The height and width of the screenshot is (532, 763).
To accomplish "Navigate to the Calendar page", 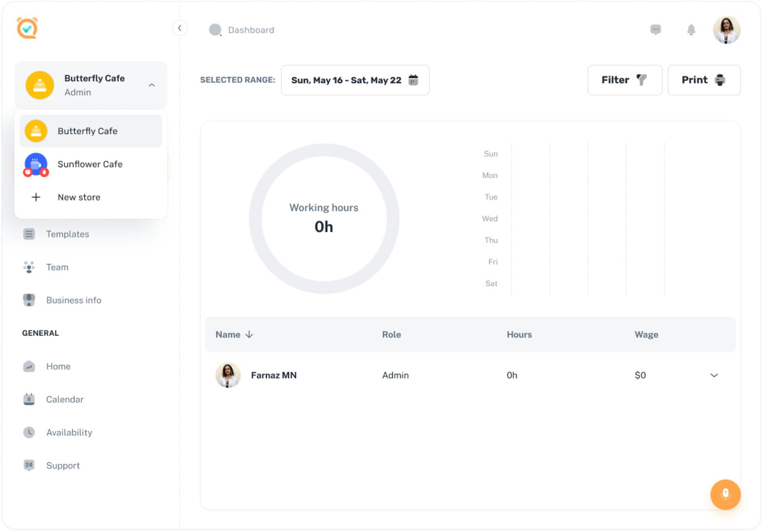I will coord(64,399).
